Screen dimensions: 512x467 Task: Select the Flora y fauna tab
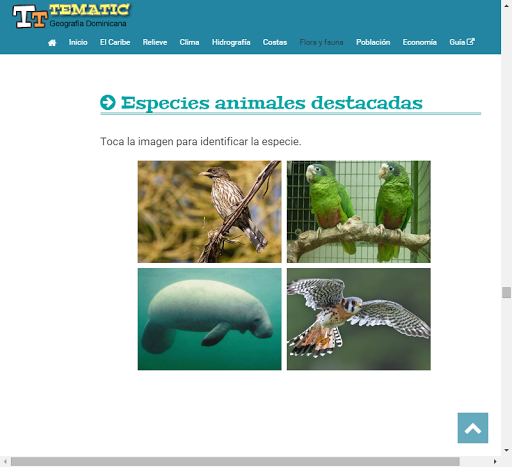pos(321,42)
